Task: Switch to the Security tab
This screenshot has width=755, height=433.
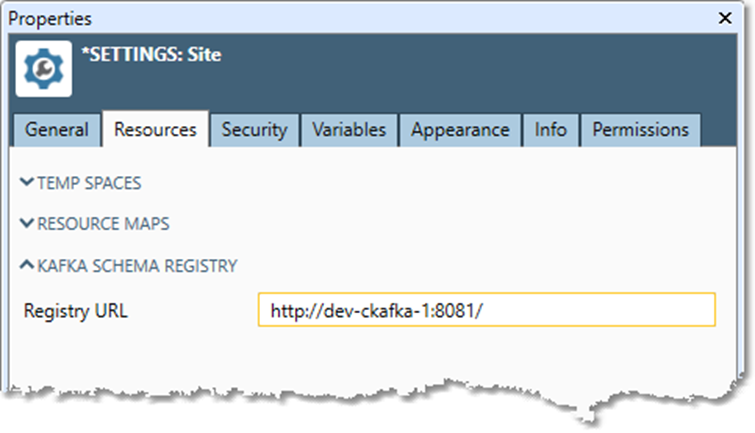Action: pos(254,130)
